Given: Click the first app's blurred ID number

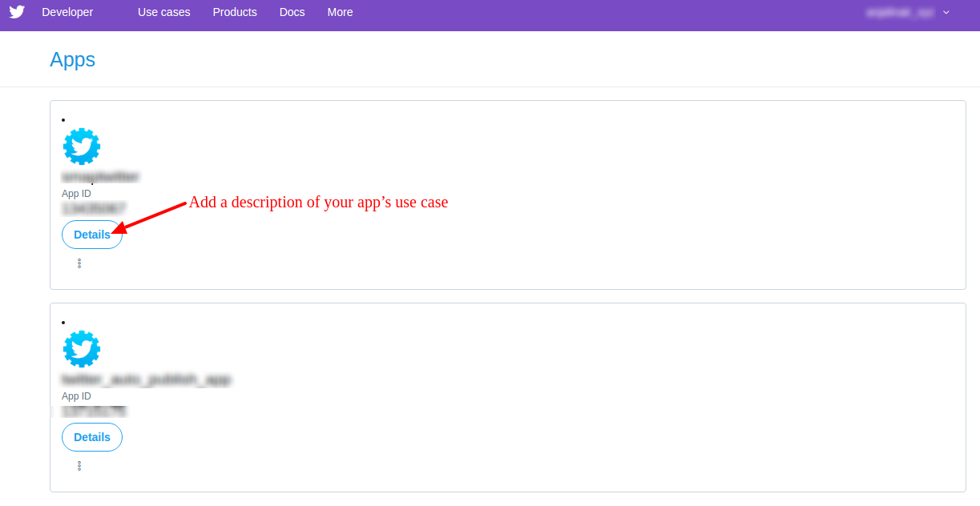Looking at the screenshot, I should 94,208.
